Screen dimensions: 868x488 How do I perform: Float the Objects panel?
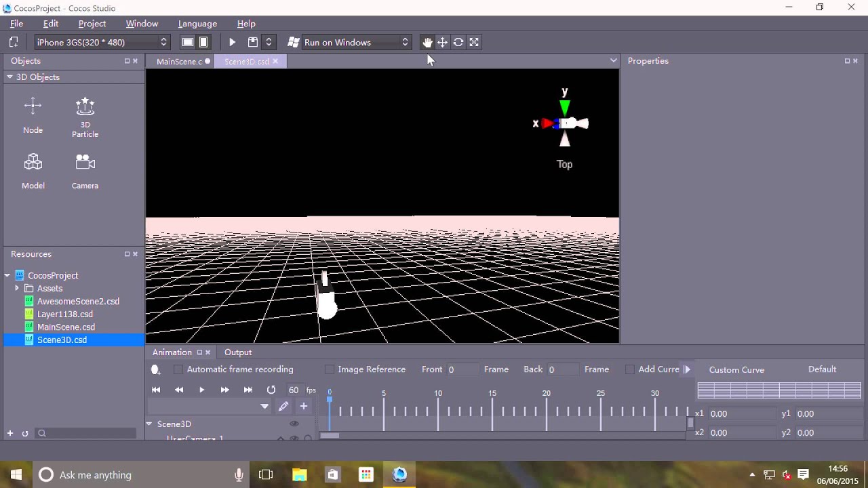point(127,61)
